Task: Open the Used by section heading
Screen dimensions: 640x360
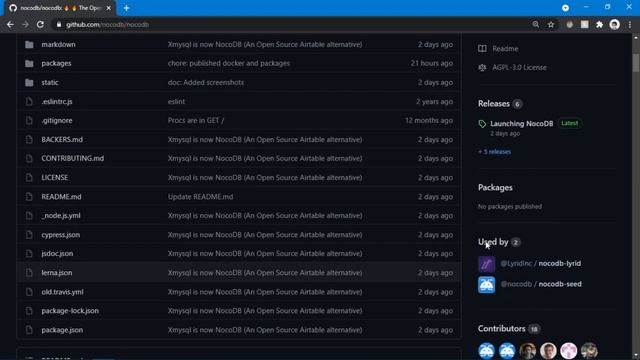Action: pyautogui.click(x=493, y=242)
